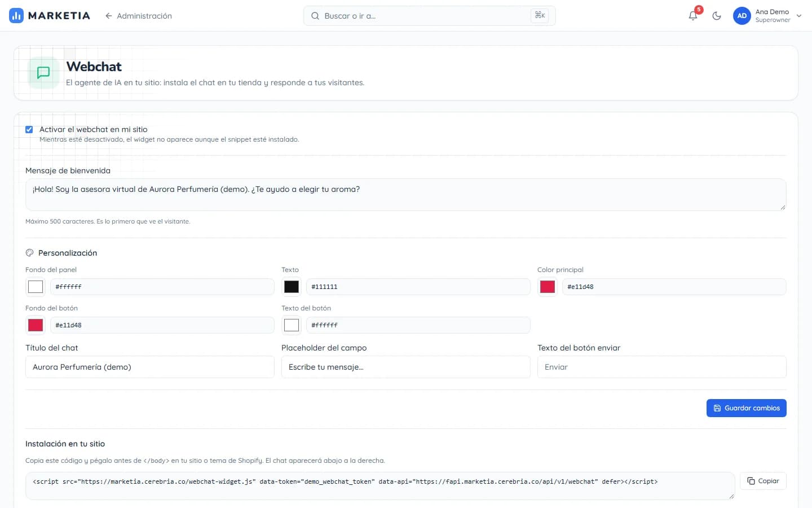This screenshot has width=812, height=508.
Task: Click the Texto del botón enviar field
Action: click(x=661, y=367)
